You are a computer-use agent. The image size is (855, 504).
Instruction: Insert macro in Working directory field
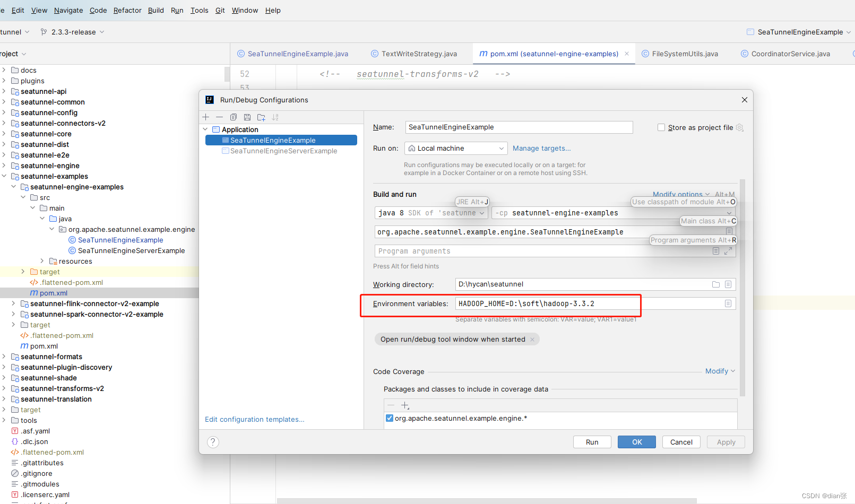[728, 284]
